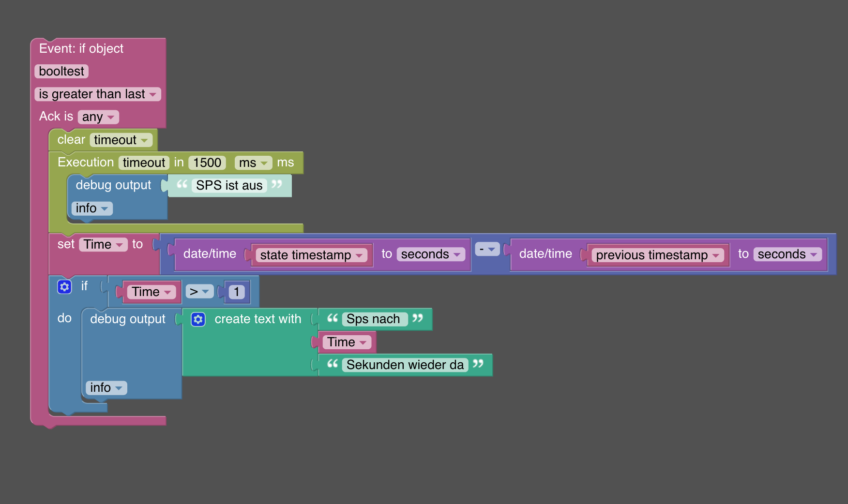The width and height of the screenshot is (848, 504).
Task: Select the 'Event: if object' block header
Action: [81, 49]
